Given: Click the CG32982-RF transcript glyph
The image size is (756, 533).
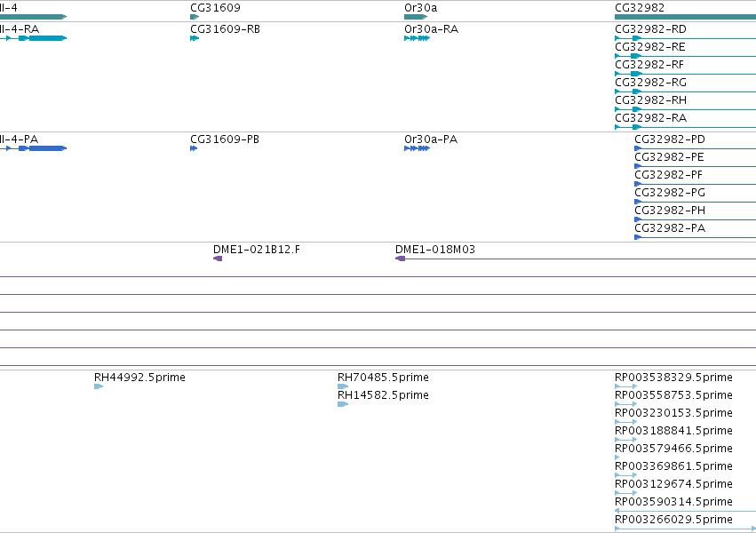Looking at the screenshot, I should pyautogui.click(x=685, y=74).
